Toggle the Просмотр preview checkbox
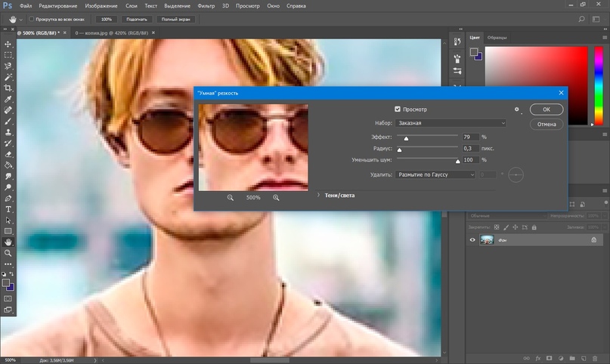The image size is (610, 364). click(397, 110)
